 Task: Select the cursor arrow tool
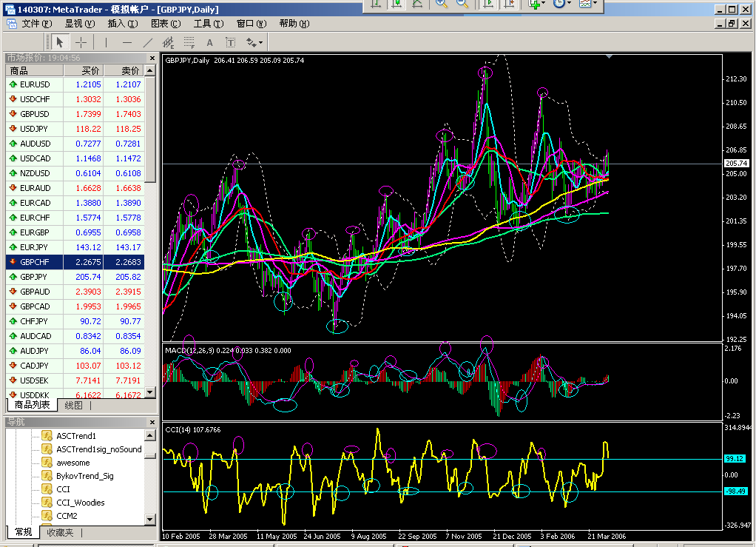coord(60,42)
